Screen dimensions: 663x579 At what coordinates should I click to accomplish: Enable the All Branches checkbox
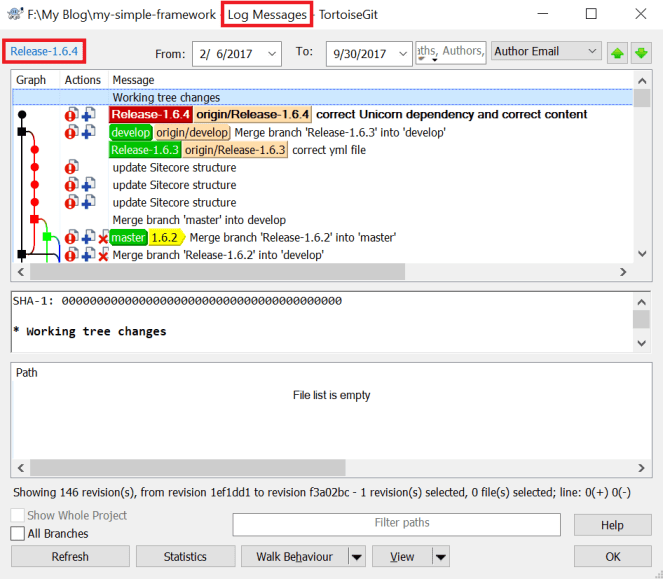coord(17,534)
